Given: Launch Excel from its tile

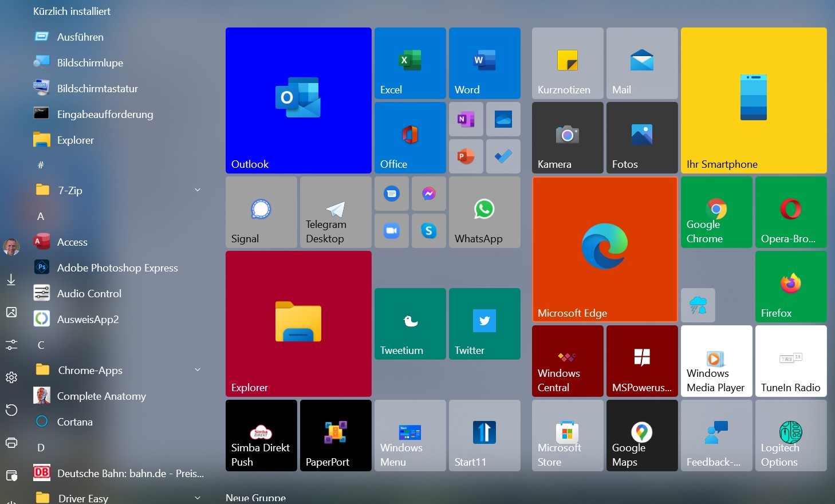Looking at the screenshot, I should pos(410,63).
